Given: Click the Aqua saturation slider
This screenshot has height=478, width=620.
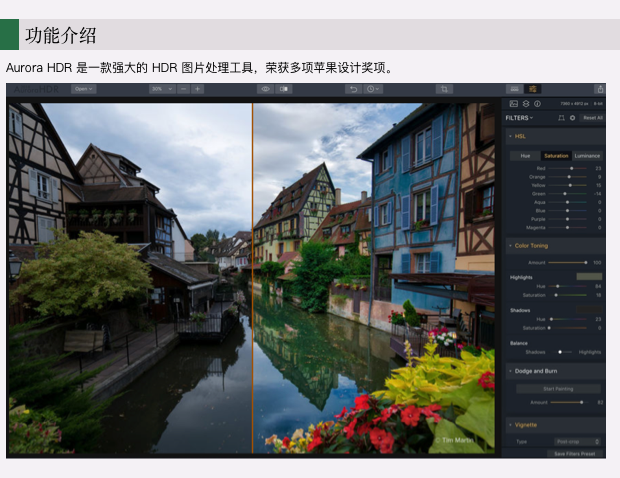Looking at the screenshot, I should point(567,202).
